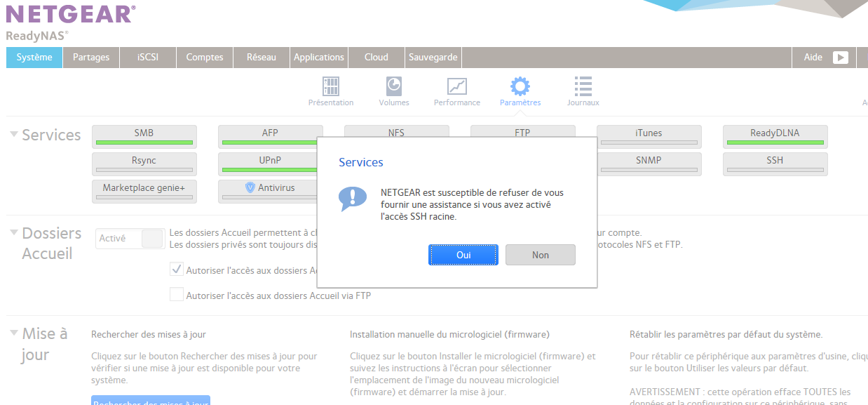Open the Sauvegarde tab
Image resolution: width=868 pixels, height=405 pixels.
coord(433,58)
